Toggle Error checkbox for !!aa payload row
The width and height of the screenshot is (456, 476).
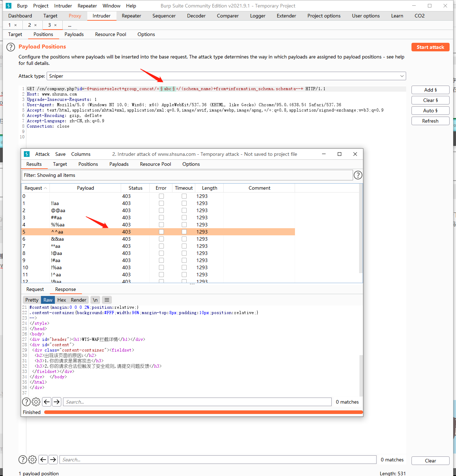point(161,203)
